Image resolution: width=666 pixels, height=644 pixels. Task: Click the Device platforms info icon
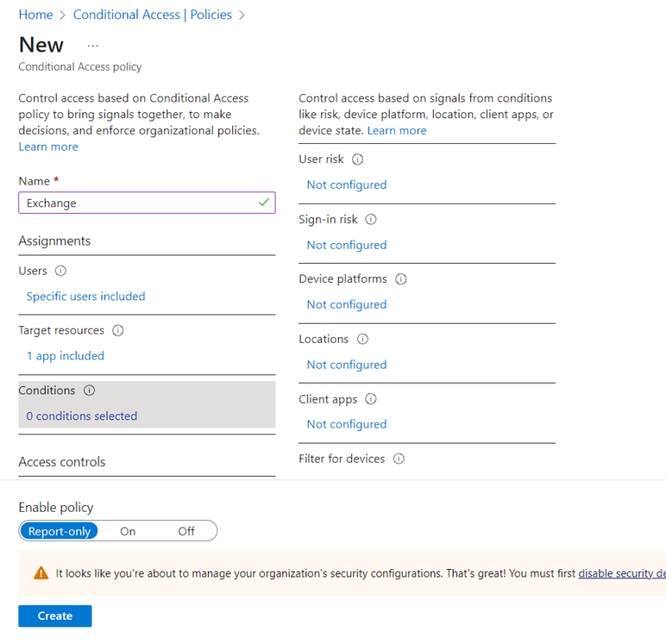400,279
